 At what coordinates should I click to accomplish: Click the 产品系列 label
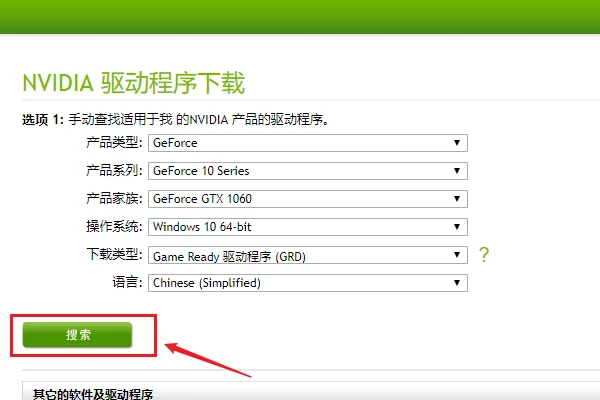[x=114, y=170]
